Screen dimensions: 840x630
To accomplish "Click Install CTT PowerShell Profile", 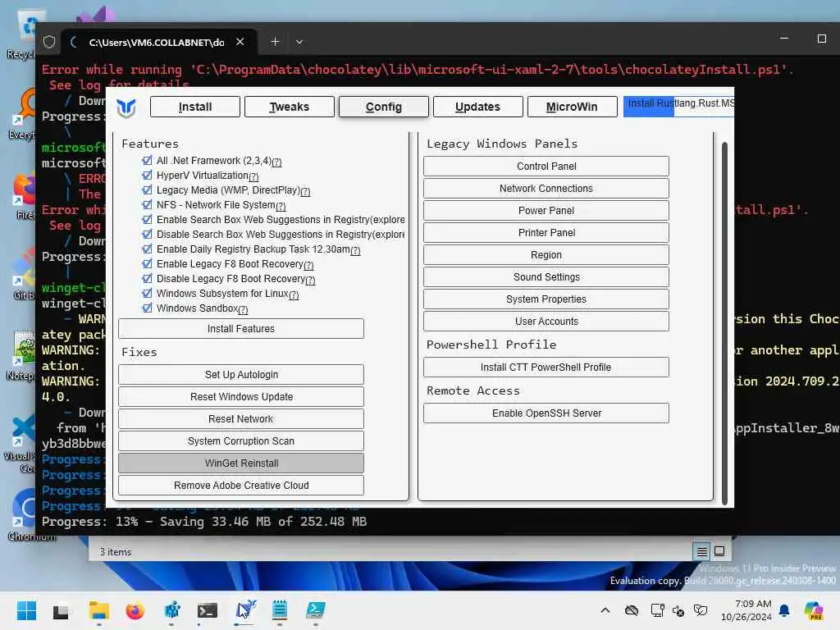I will [546, 367].
